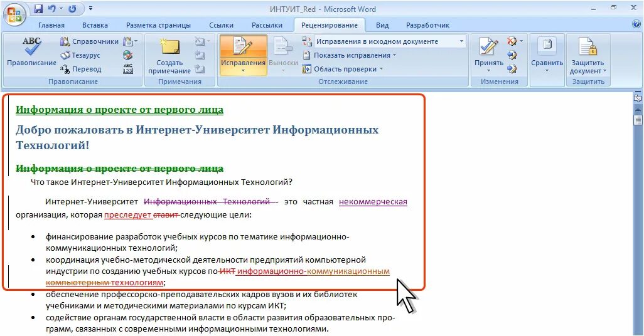Go to the previous change icon
Viewport: 644px width, 336px height.
[x=512, y=55]
